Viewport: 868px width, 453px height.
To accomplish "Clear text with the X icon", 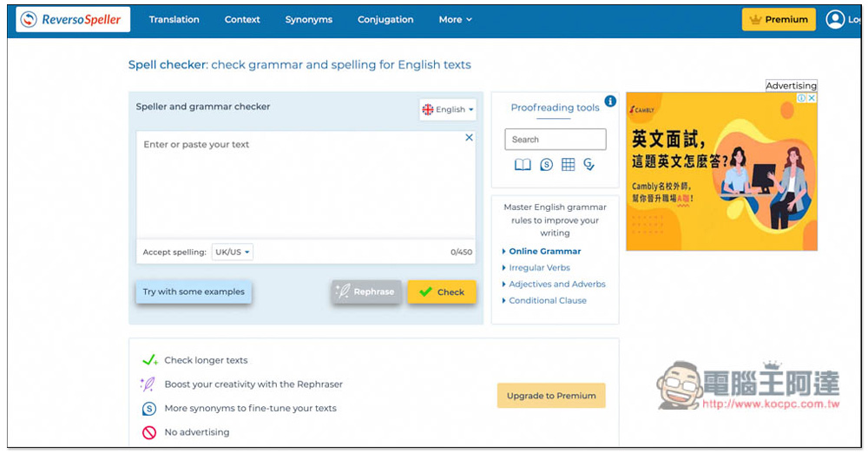I will pos(470,137).
